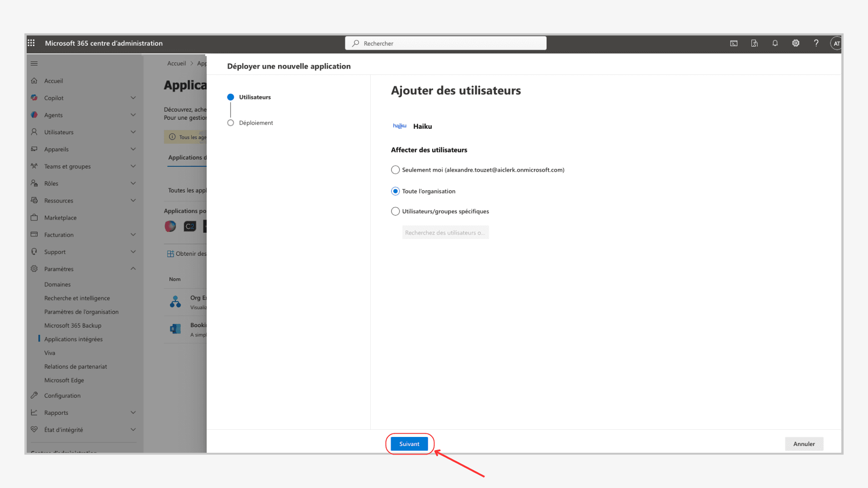This screenshot has height=488, width=868.
Task: Expand the Copilot sidebar section
Action: pos(133,98)
